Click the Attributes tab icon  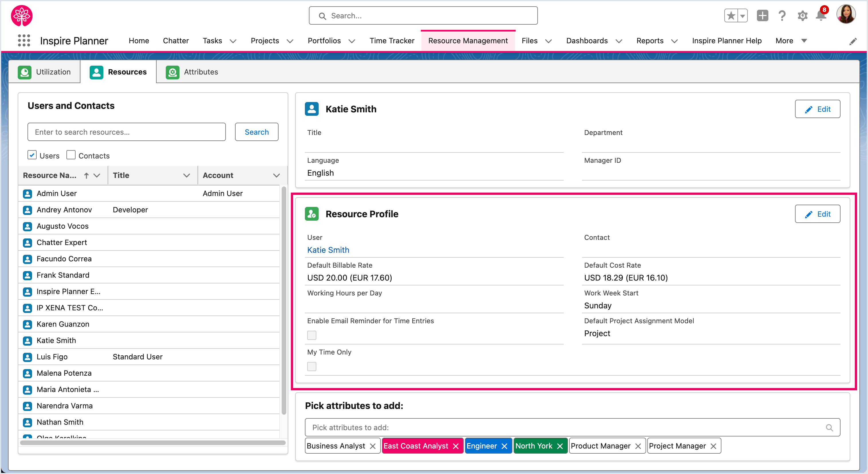click(x=173, y=72)
